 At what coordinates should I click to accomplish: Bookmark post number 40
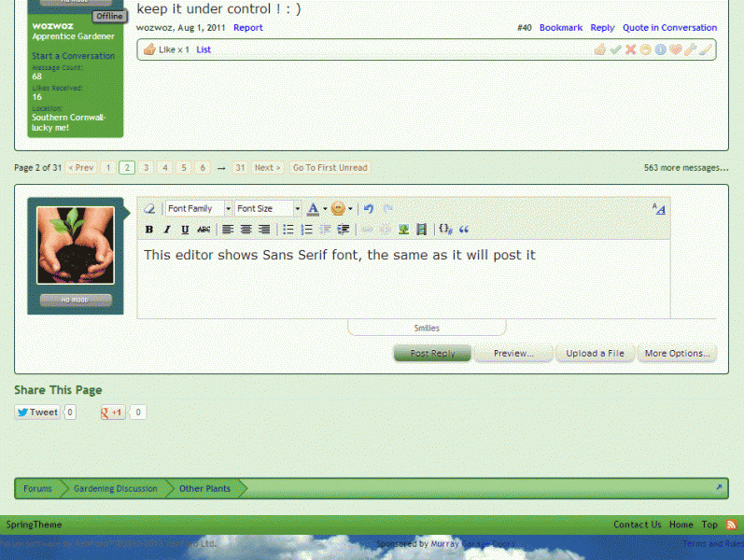(x=561, y=27)
